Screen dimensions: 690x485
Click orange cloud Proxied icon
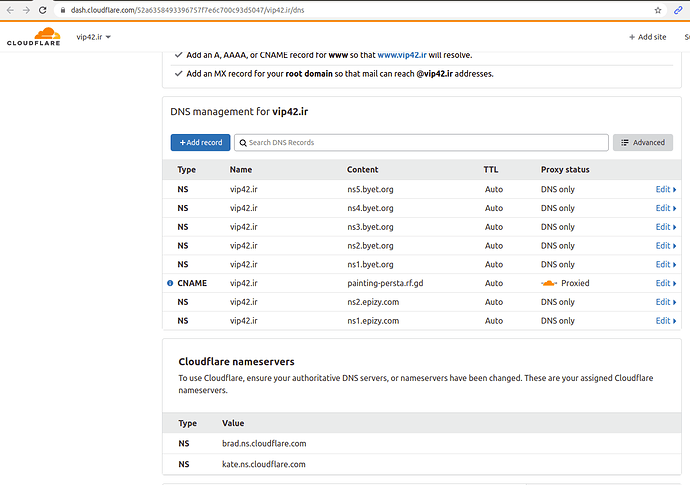pyautogui.click(x=549, y=283)
